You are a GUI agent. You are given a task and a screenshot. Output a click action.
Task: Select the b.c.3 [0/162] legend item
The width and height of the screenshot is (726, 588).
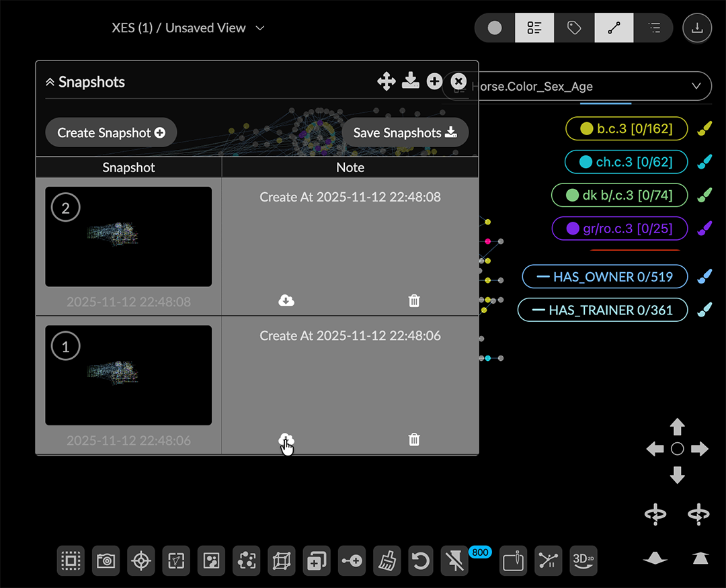point(626,128)
